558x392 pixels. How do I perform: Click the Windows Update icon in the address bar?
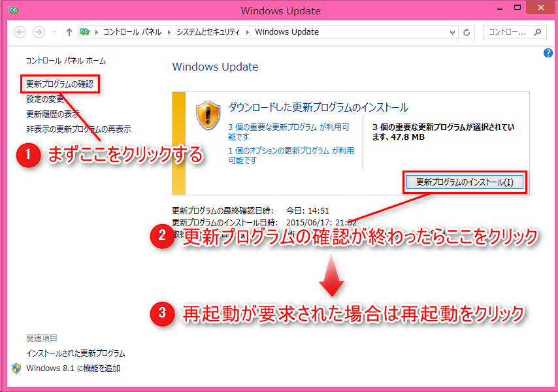[x=85, y=33]
